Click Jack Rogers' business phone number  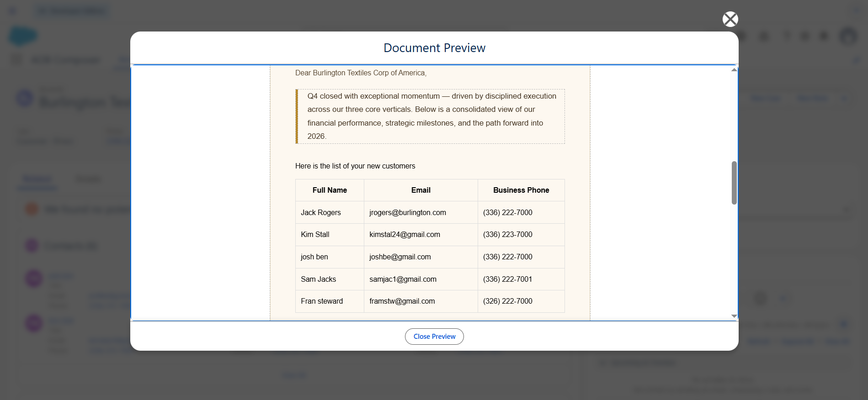point(508,212)
